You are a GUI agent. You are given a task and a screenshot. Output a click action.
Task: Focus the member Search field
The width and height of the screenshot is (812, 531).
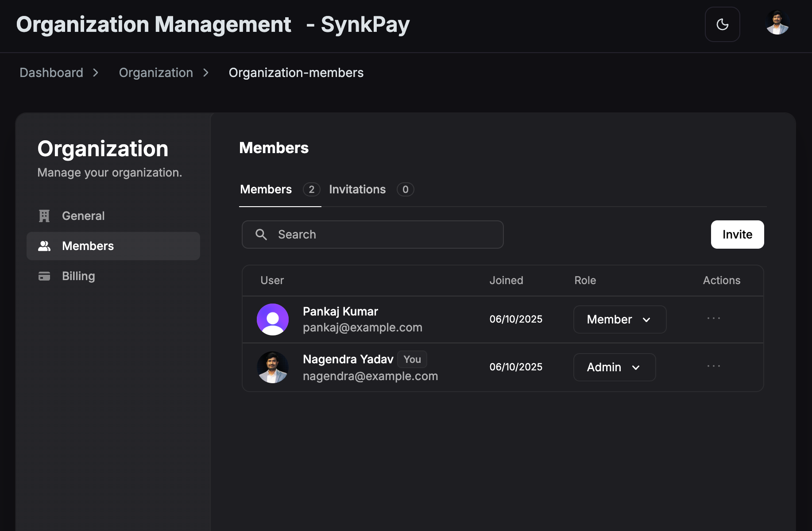[381, 235]
